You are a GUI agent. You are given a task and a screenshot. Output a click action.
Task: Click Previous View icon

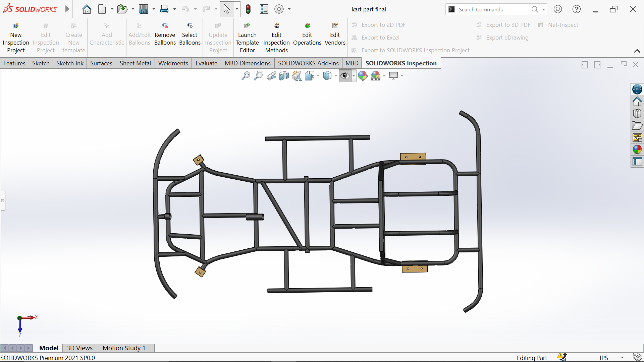[271, 76]
